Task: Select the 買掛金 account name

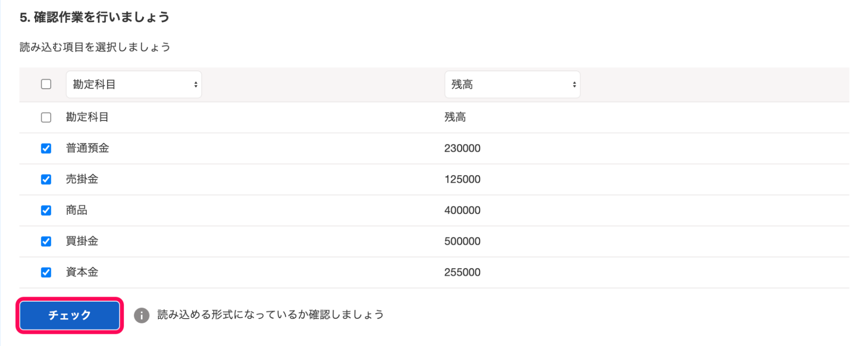Action: pyautogui.click(x=82, y=241)
